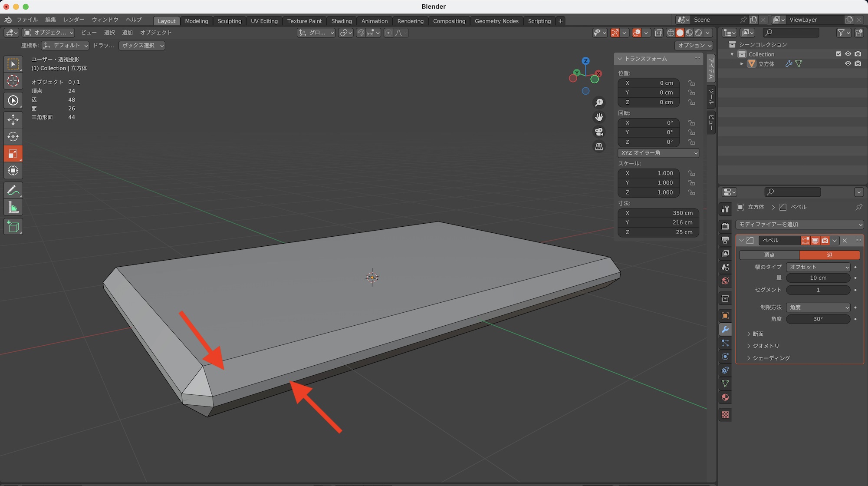
Task: Select the Move tool in toolbar
Action: coord(13,119)
